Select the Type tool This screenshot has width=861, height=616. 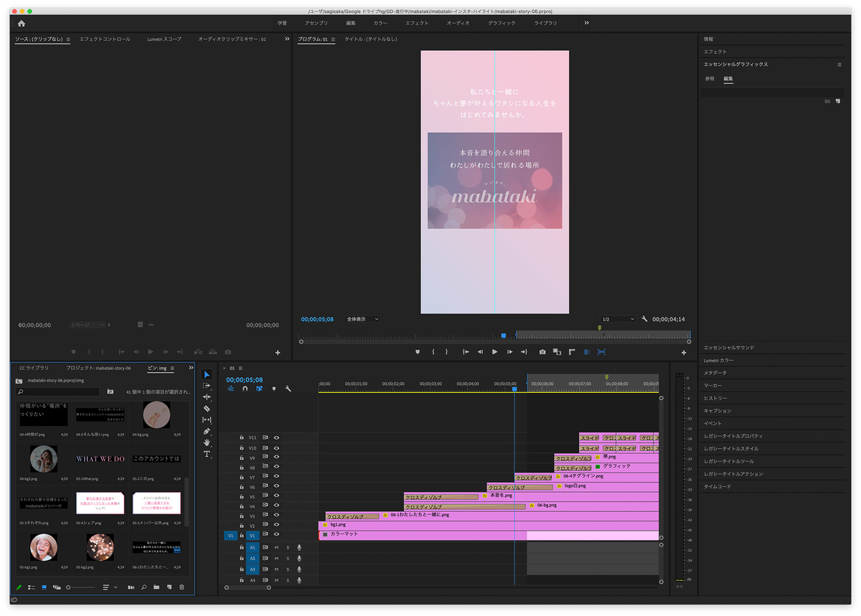pyautogui.click(x=207, y=454)
